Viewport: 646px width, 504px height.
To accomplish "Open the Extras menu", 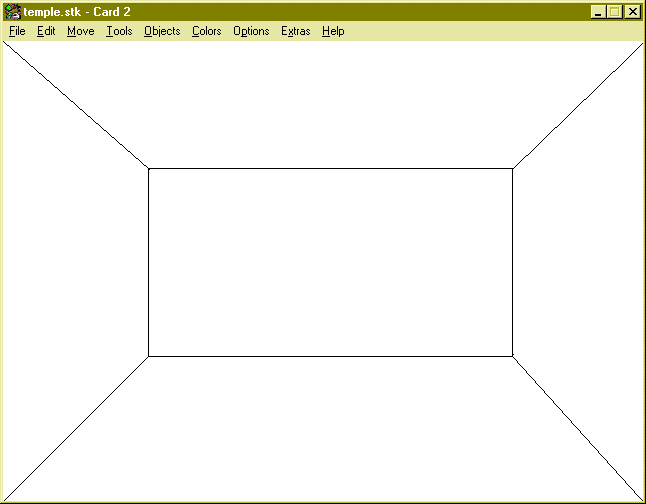I will point(295,31).
